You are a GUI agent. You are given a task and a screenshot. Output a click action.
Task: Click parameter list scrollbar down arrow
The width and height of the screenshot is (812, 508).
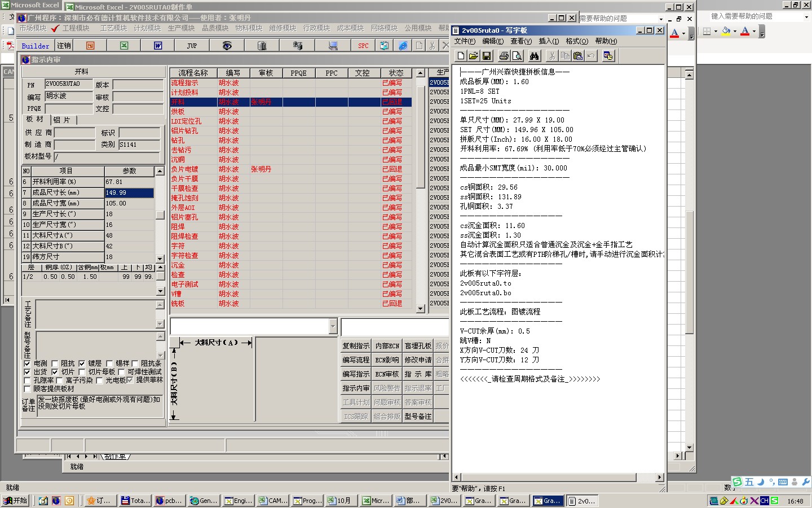[160, 259]
